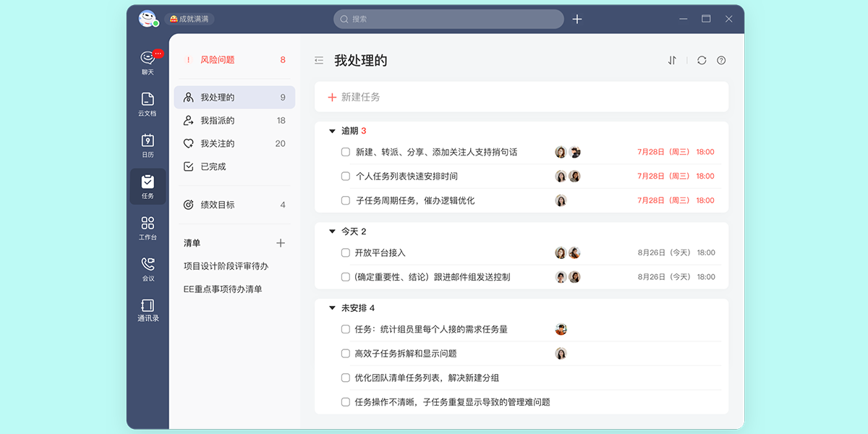Collapse the panel with the sidebar toggle icon

click(x=319, y=61)
